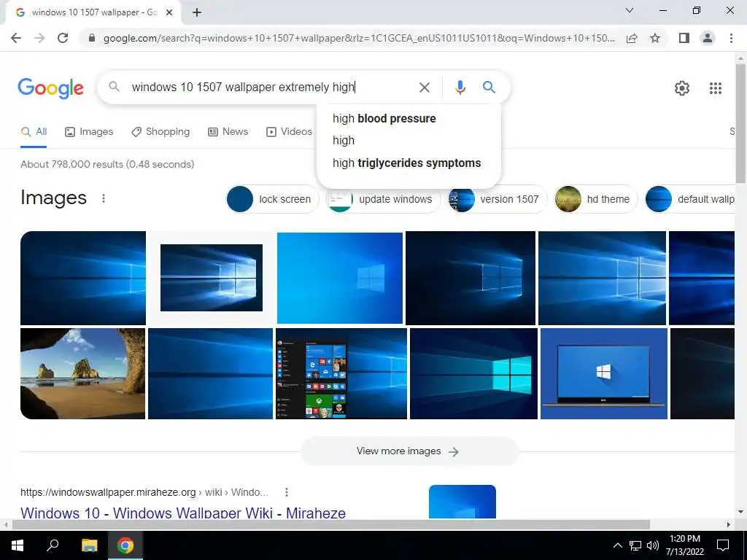
Task: Open the notification center icon
Action: pos(723,545)
